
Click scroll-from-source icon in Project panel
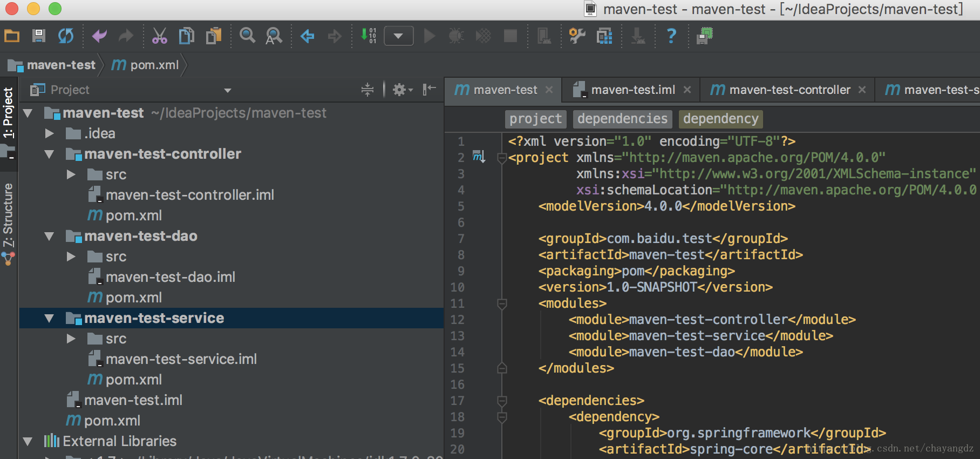coord(367,90)
